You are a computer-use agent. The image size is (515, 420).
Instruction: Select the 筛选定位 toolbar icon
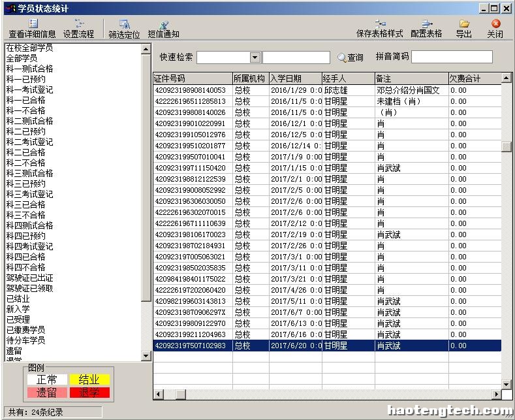tap(124, 29)
